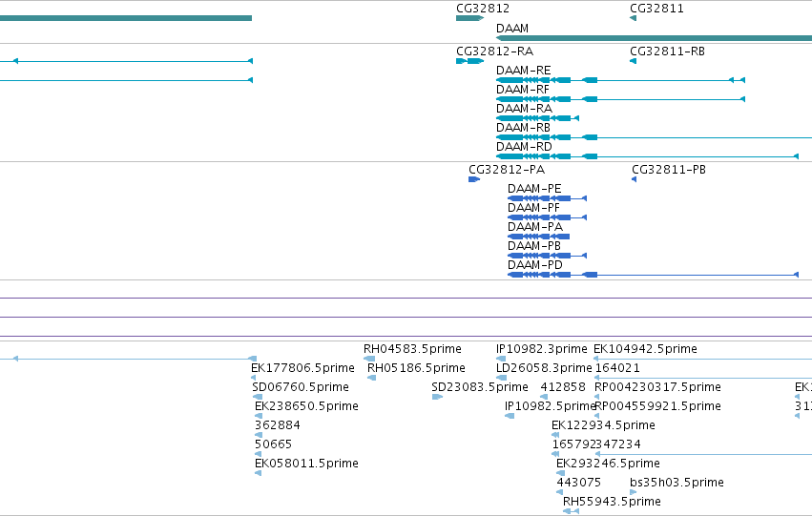Image resolution: width=812 pixels, height=516 pixels.
Task: Click the bs35h03.5prime arrow glyph
Action: tap(633, 492)
